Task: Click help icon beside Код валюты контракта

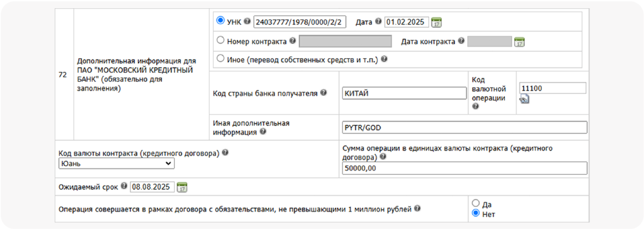Action: coord(225,153)
